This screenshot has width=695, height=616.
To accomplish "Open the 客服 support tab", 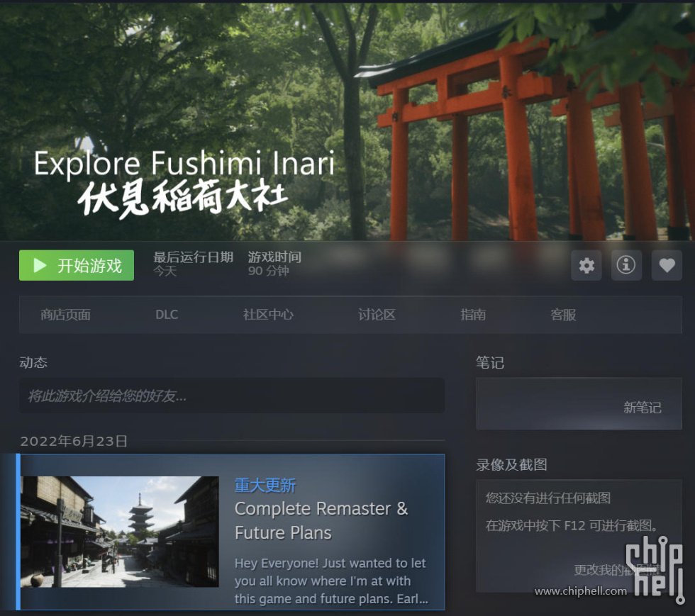I will 563,315.
